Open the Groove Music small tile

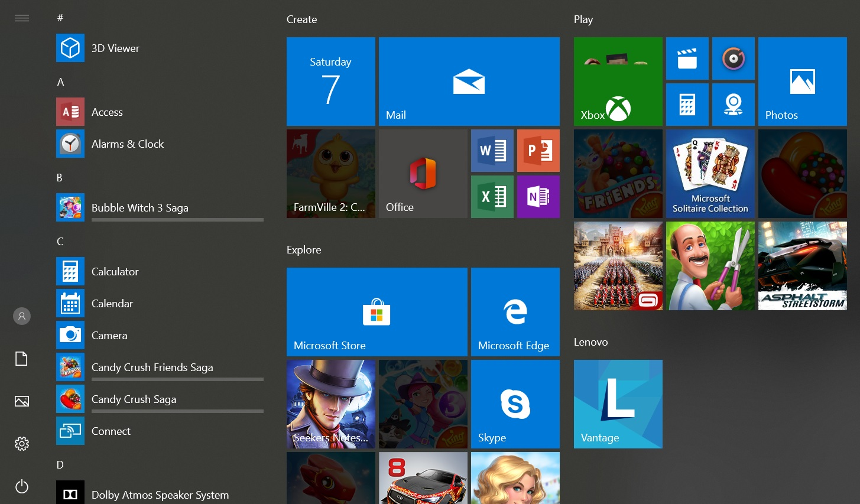click(734, 58)
